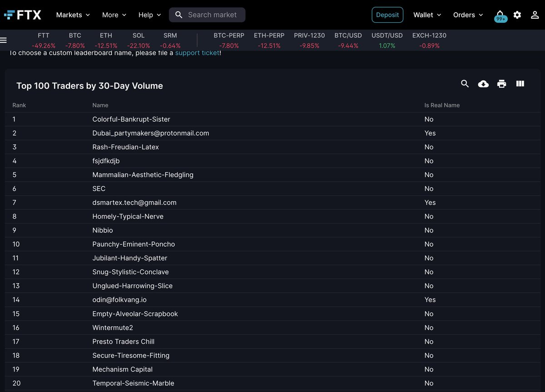
Task: Click the table search magnifier icon
Action: (465, 84)
